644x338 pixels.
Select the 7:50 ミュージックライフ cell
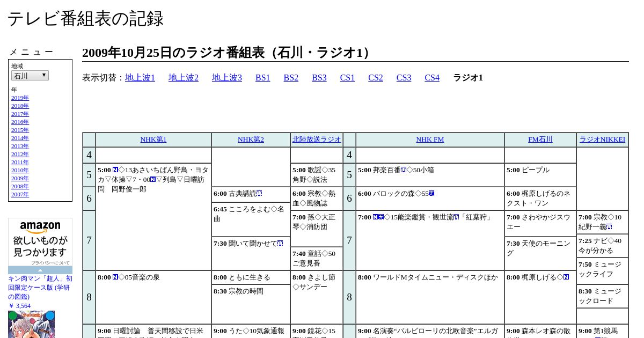[x=602, y=271]
